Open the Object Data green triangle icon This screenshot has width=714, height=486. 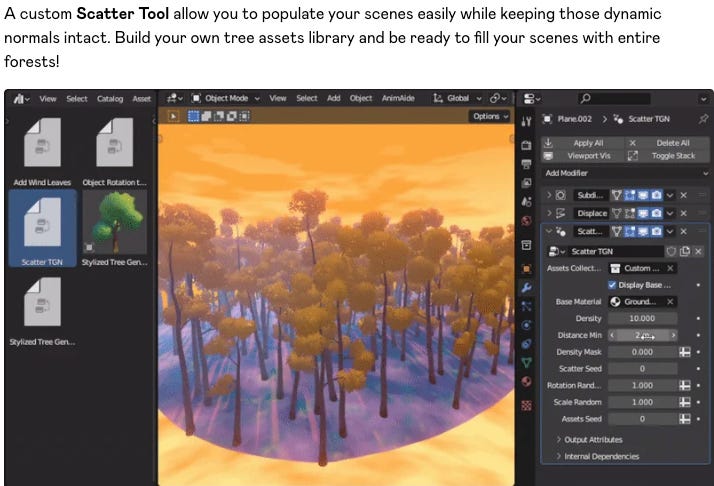(x=526, y=363)
